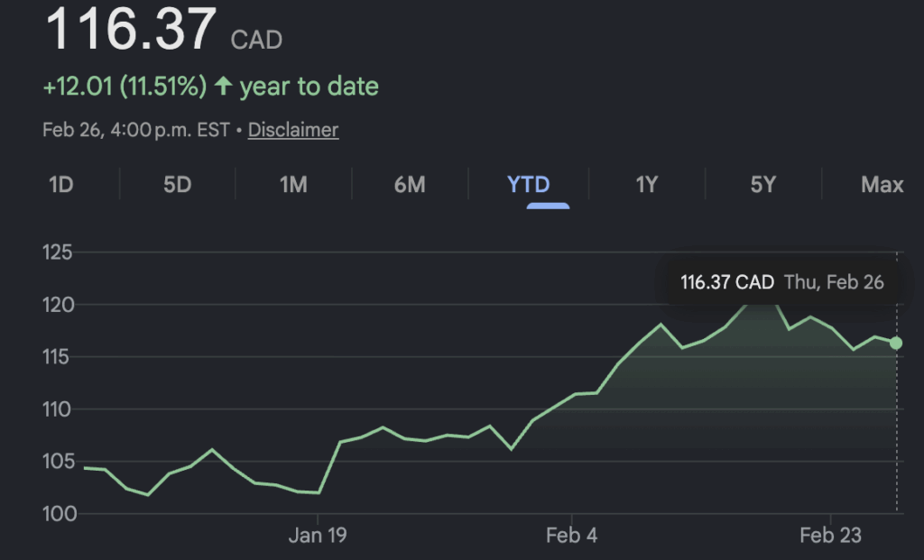Image resolution: width=924 pixels, height=560 pixels.
Task: Select the 5D range tab
Action: (x=177, y=185)
